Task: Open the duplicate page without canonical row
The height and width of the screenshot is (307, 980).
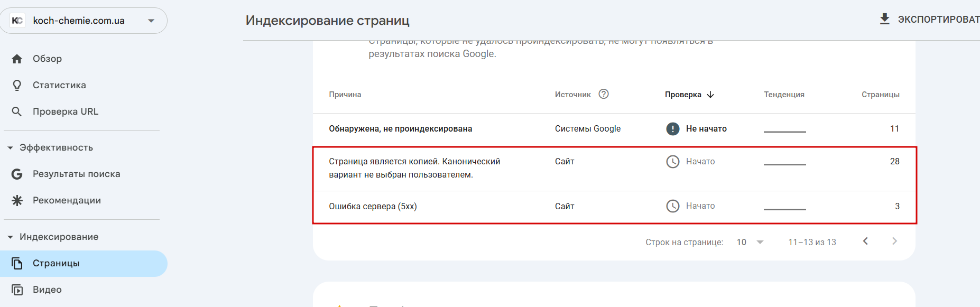Action: point(414,168)
